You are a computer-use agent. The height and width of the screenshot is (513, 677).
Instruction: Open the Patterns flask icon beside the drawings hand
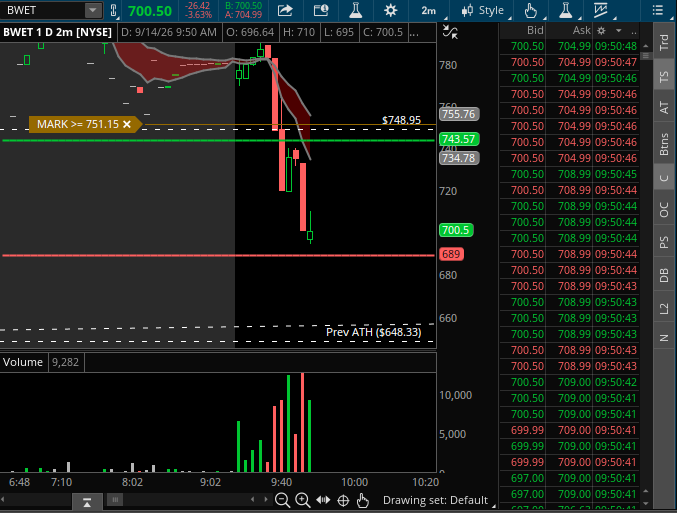tap(566, 10)
